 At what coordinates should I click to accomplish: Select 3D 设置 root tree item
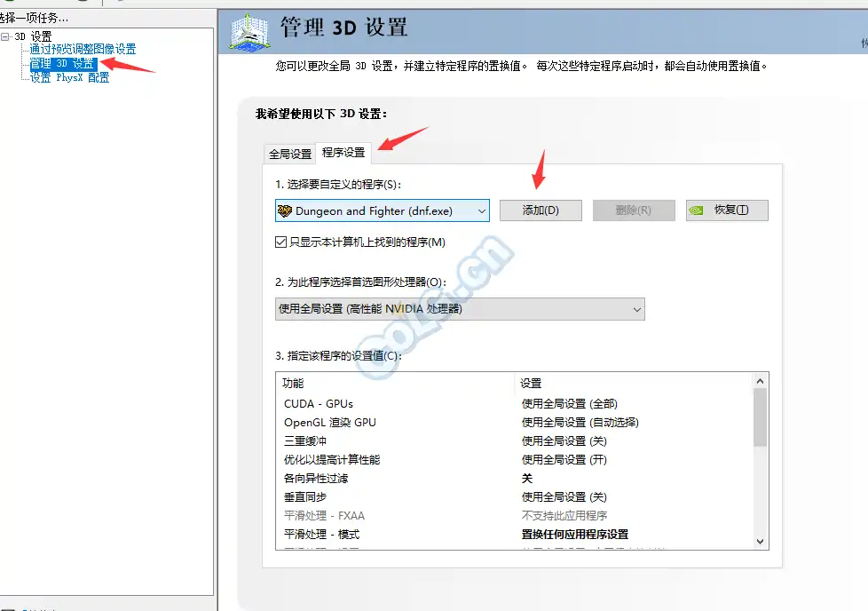[x=33, y=36]
